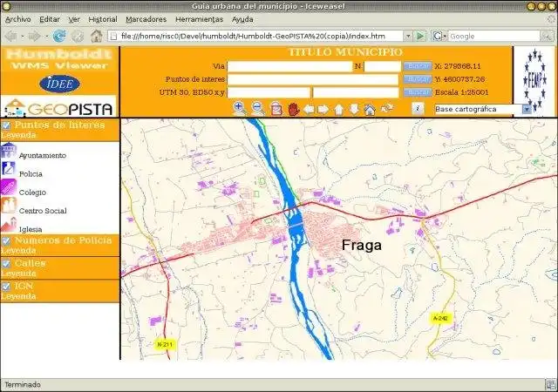558x392 pixels.
Task: Open the address bar history dropdown
Action: coord(408,36)
